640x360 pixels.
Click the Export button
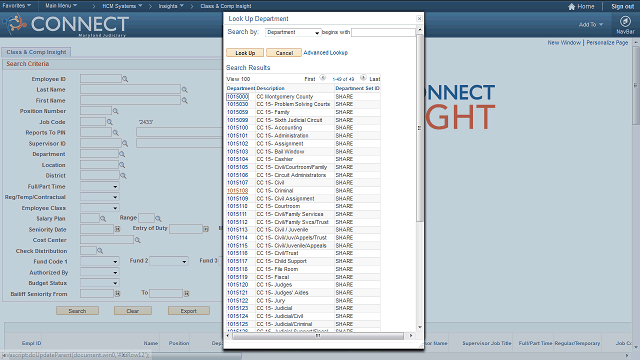(189, 311)
